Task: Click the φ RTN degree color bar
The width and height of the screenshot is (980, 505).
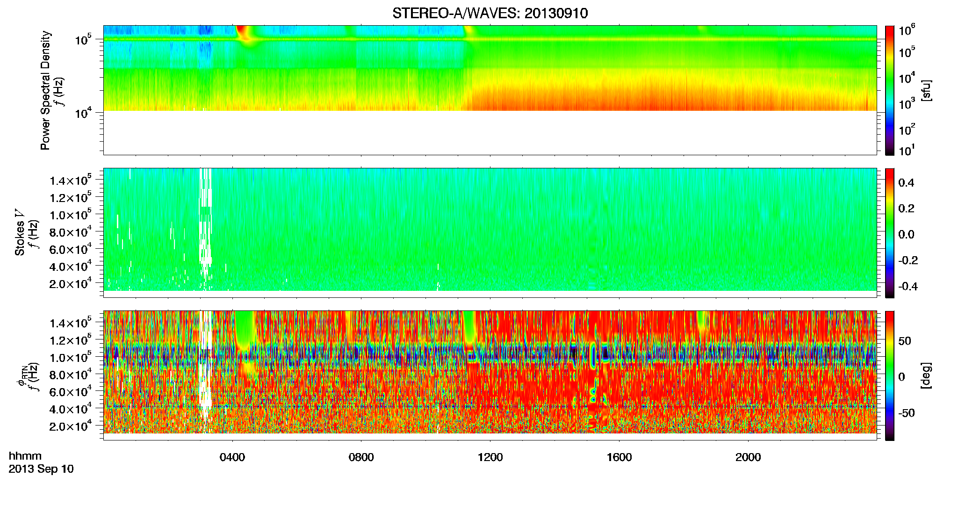Action: tap(889, 375)
